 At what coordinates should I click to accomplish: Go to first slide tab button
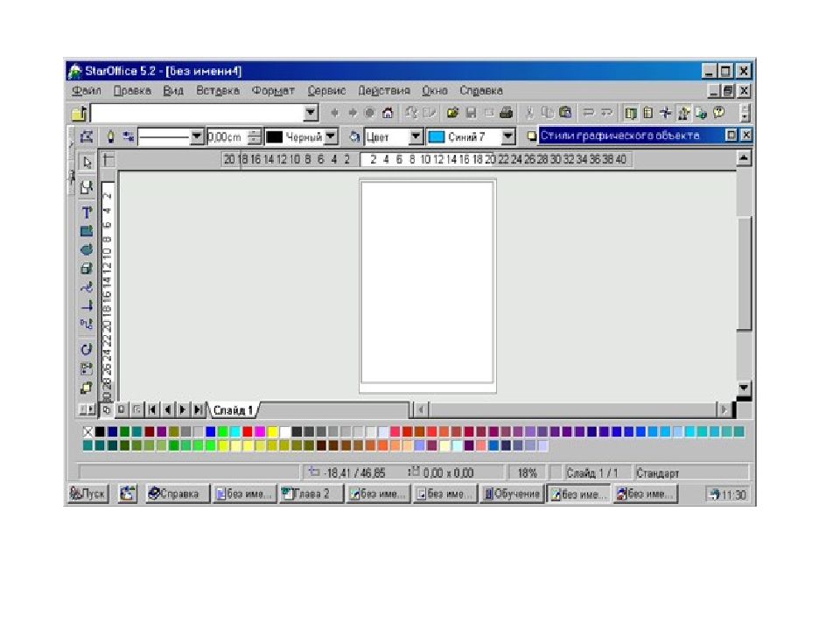(152, 409)
